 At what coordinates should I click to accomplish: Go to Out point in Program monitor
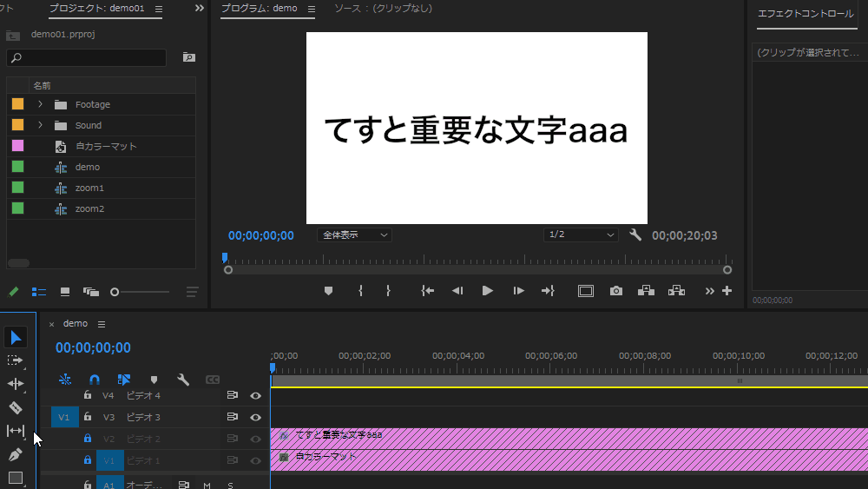(x=548, y=291)
